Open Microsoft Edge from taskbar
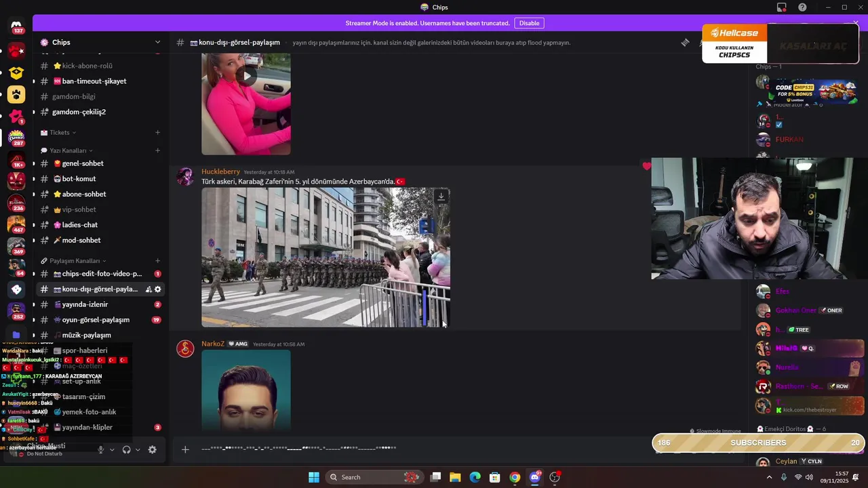868x488 pixels. coord(475,477)
